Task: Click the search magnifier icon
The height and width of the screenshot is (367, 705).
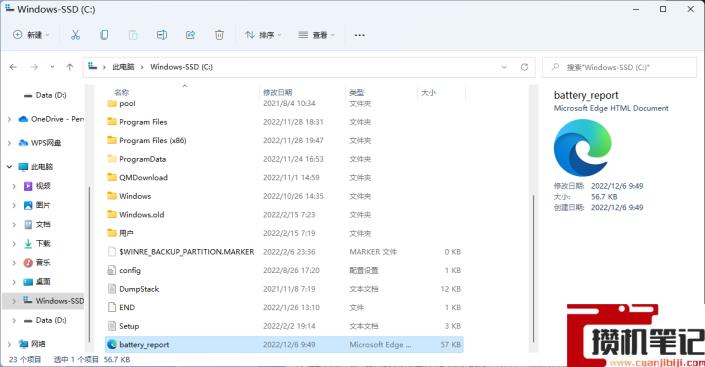Action: tap(556, 67)
